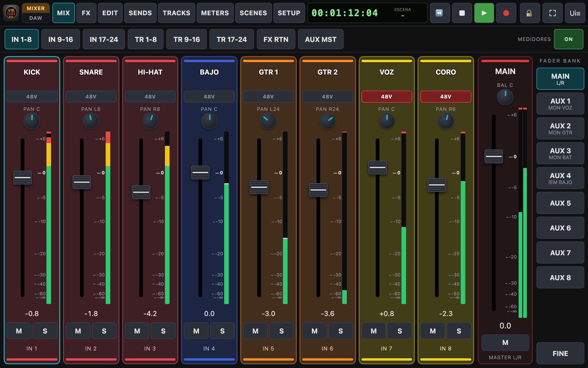This screenshot has width=588, height=368.
Task: Open the SENDS tab
Action: click(x=140, y=13)
